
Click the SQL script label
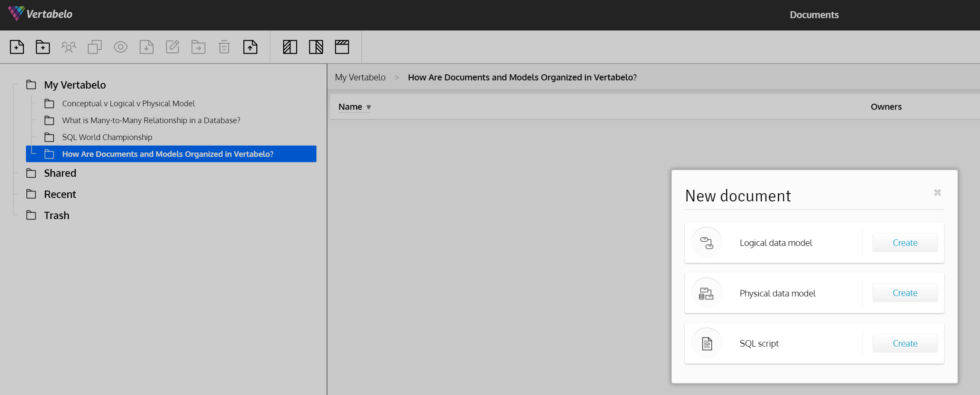(759, 344)
